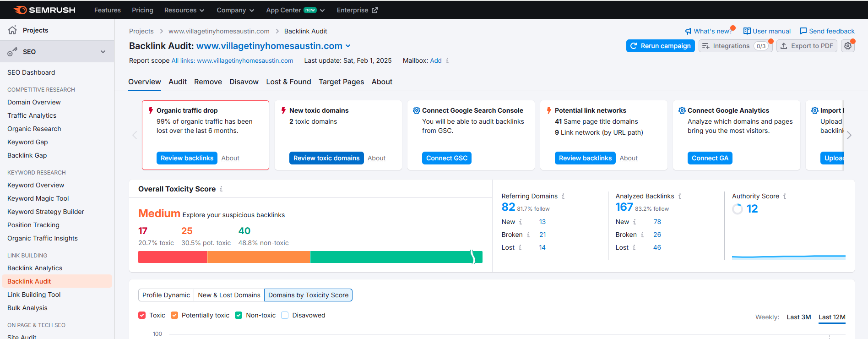
Task: Click About link in Potential link networks card
Action: [x=629, y=158]
